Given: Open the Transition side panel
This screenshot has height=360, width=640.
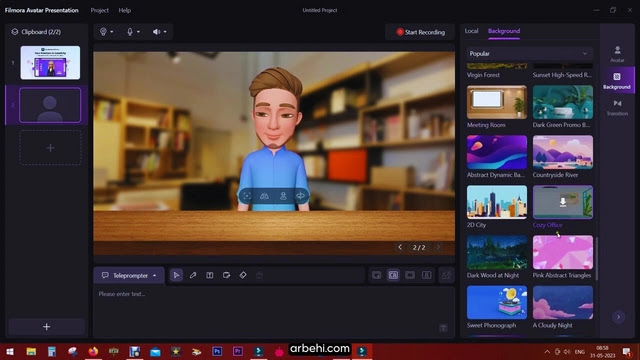Looking at the screenshot, I should 617,108.
